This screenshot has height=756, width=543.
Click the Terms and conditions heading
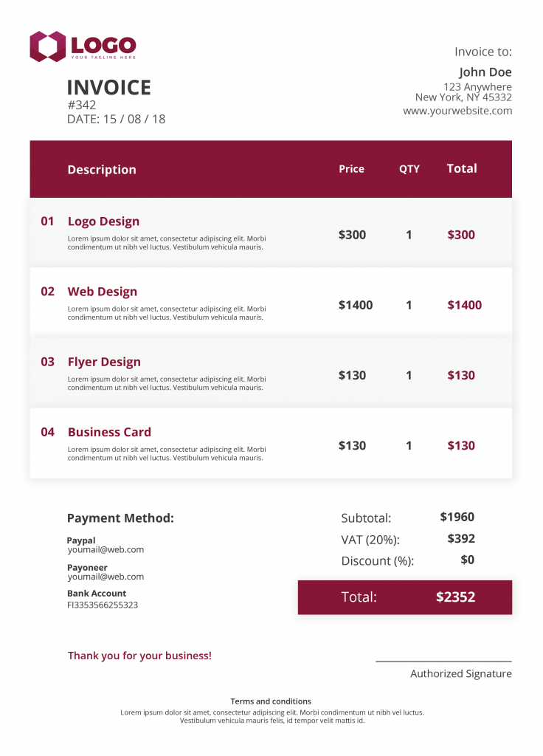[271, 701]
